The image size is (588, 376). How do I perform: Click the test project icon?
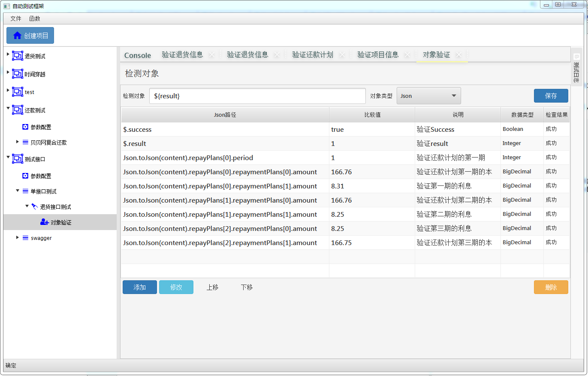point(18,92)
